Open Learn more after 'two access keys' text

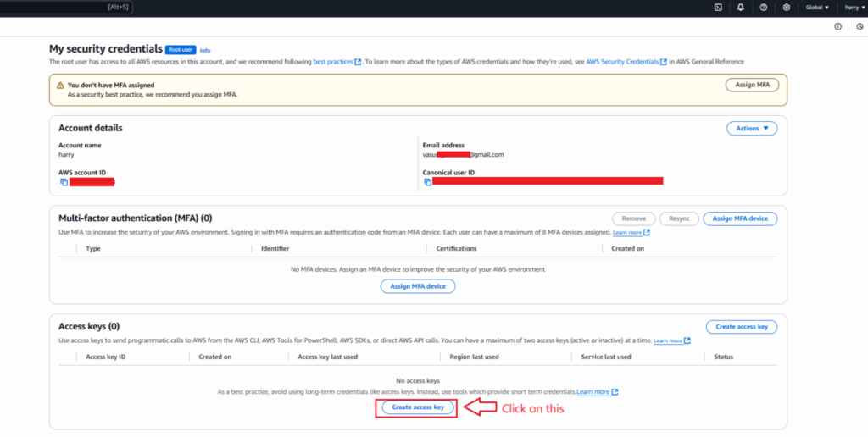pyautogui.click(x=668, y=341)
